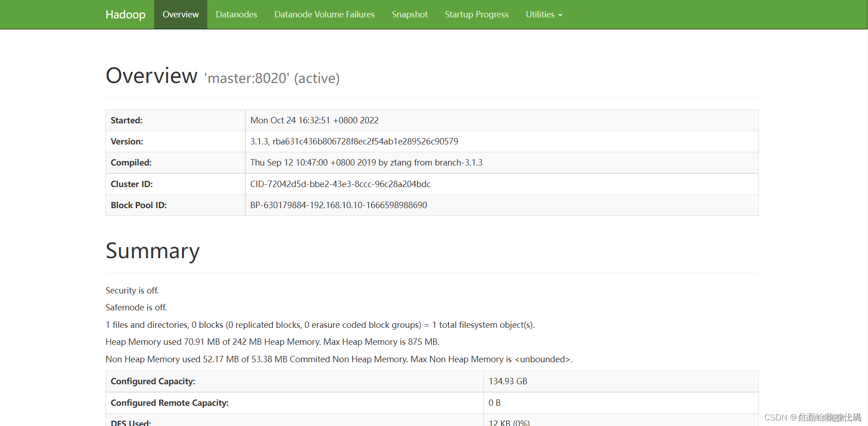This screenshot has width=868, height=426.
Task: Switch to the Datanodes tab
Action: point(236,15)
